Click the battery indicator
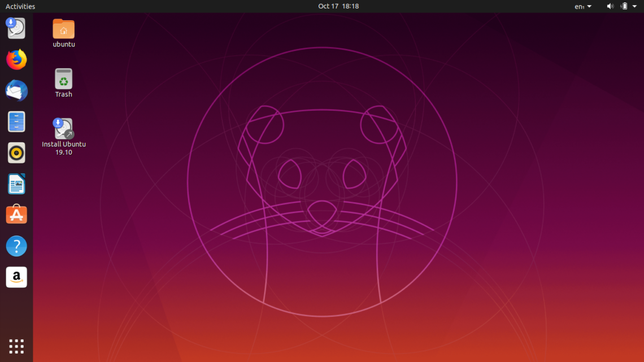Image resolution: width=644 pixels, height=362 pixels. (x=625, y=6)
